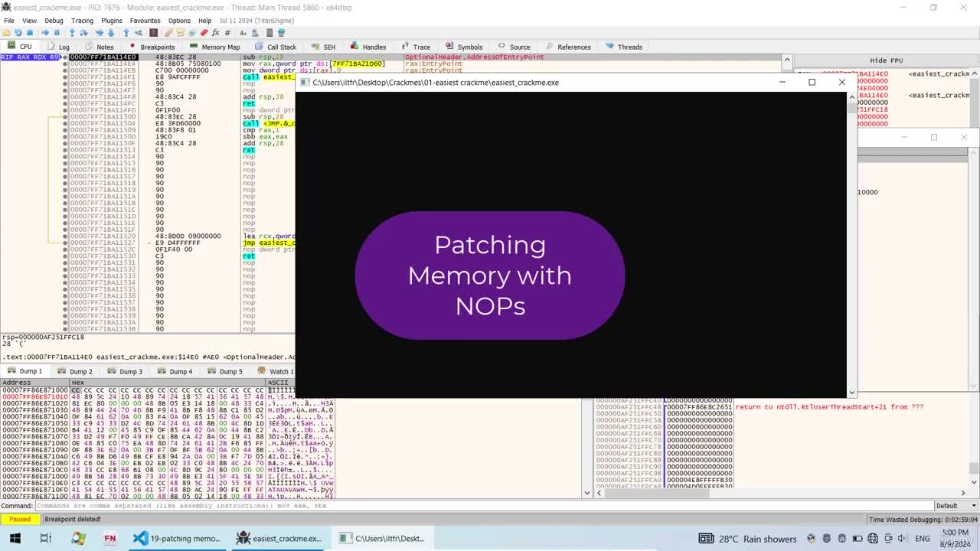Toggle breakpoint dot at address 00007FF71BA11509

coord(65,130)
